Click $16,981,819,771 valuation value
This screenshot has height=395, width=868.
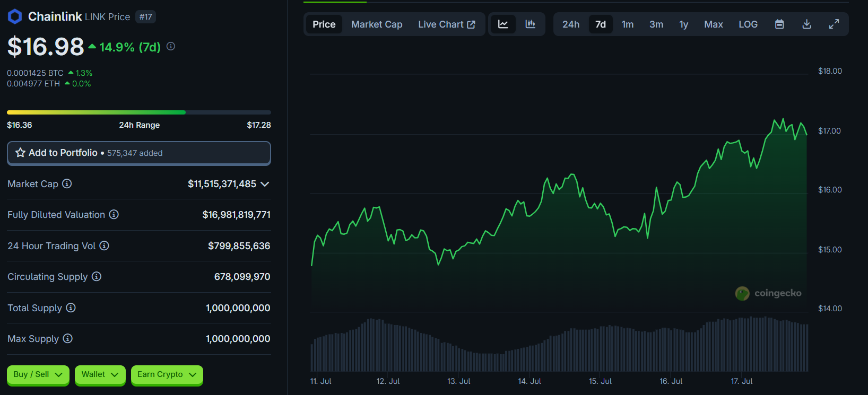[x=236, y=215]
